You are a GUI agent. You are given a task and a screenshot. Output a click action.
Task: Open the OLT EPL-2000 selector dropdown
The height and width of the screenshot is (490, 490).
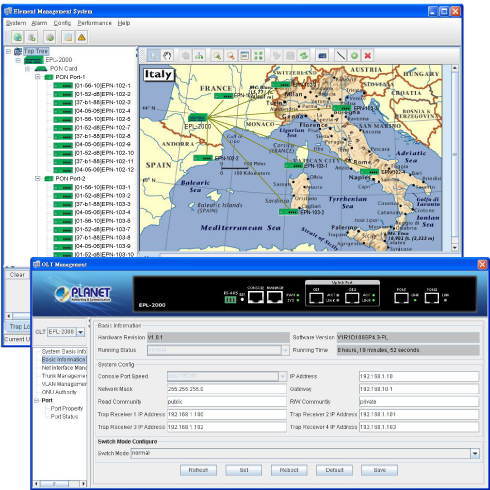(80, 332)
